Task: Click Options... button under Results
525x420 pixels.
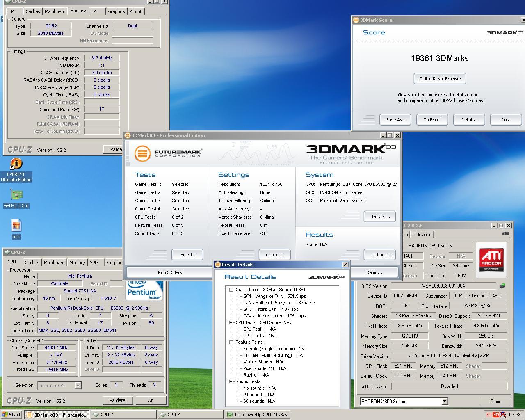Action: [380, 255]
